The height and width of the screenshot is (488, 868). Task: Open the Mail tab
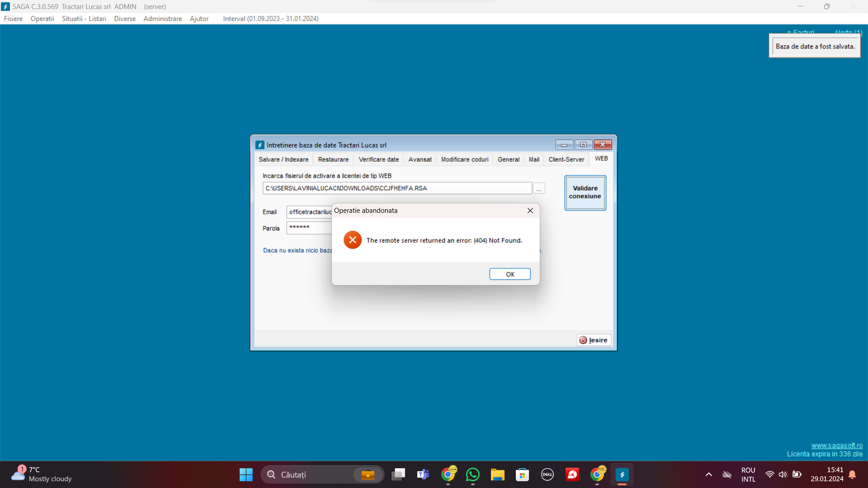coord(534,160)
